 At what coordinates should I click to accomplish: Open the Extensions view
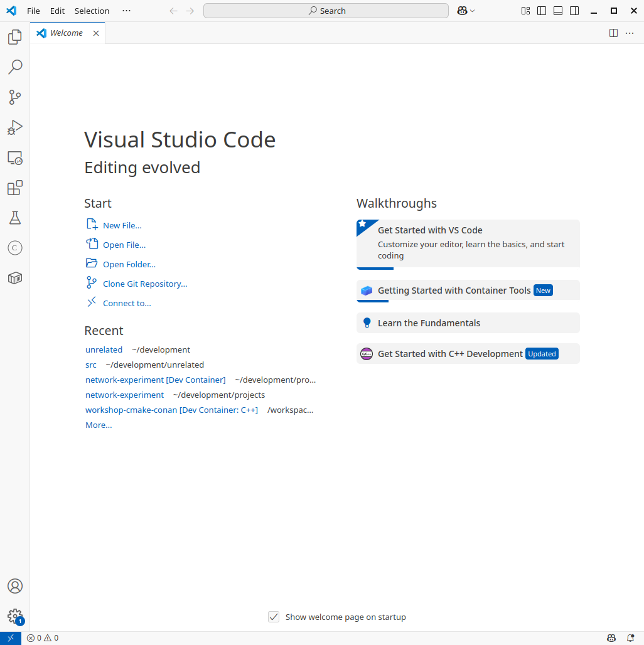coord(15,188)
